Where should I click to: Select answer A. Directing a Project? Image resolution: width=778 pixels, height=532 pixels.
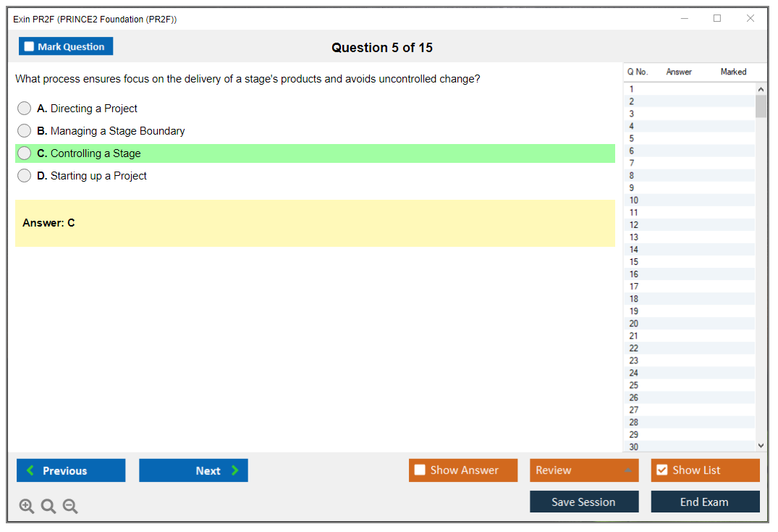25,109
